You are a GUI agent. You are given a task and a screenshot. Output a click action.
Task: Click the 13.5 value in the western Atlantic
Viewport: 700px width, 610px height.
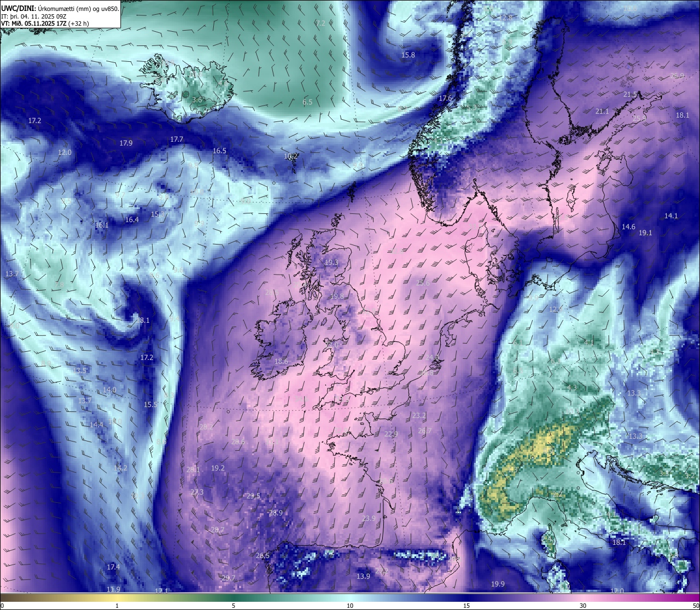pyautogui.click(x=80, y=370)
